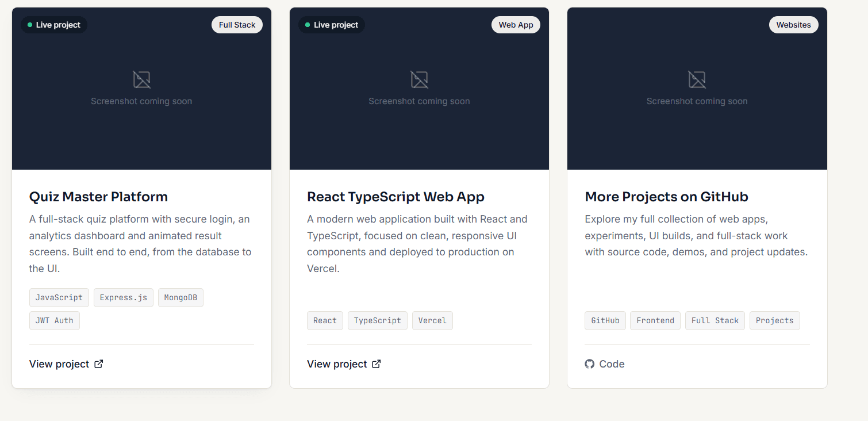
Task: Select the Websites category badge
Action: [x=793, y=25]
